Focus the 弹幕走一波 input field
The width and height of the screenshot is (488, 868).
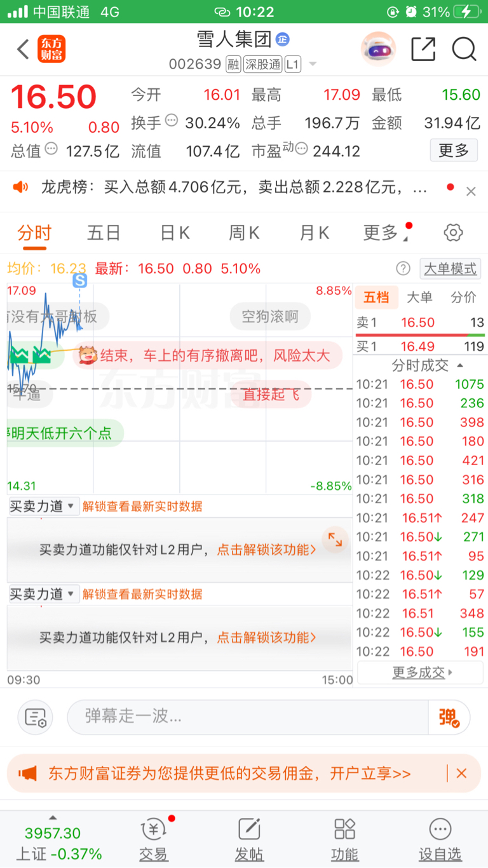[248, 717]
